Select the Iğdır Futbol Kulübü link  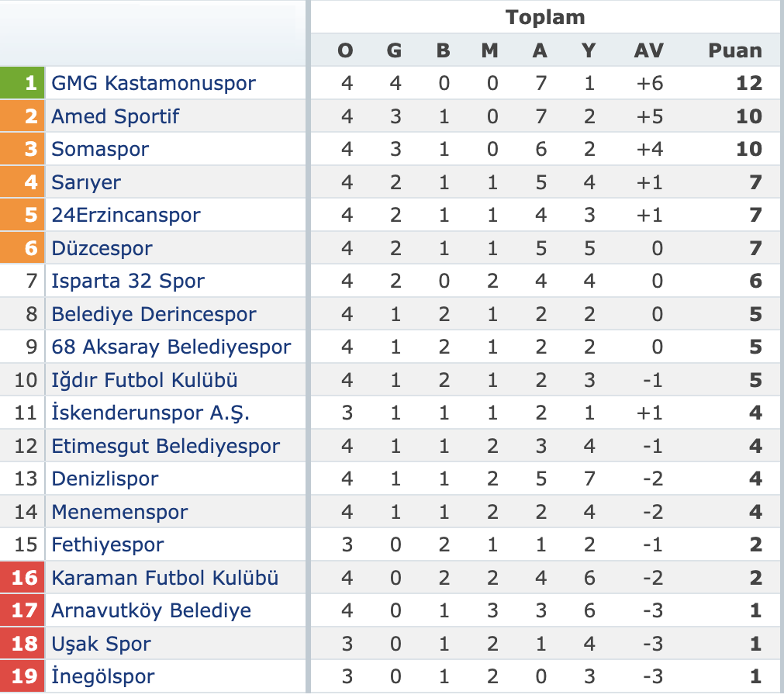144,381
